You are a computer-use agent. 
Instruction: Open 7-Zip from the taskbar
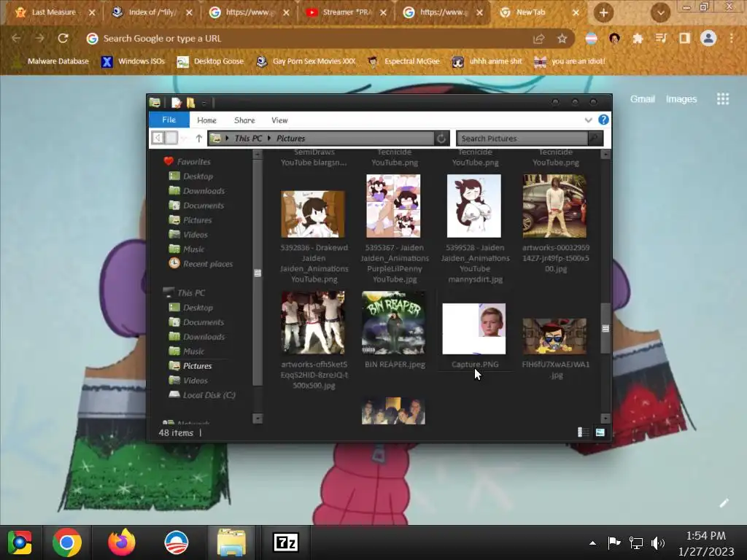point(286,542)
